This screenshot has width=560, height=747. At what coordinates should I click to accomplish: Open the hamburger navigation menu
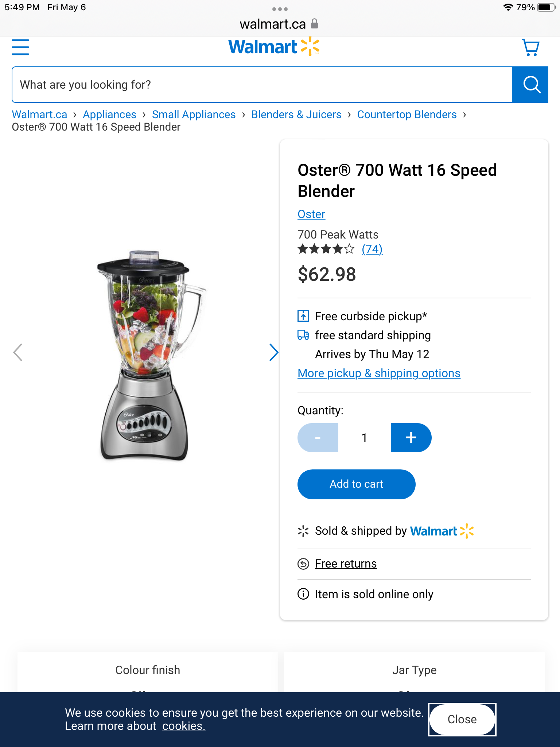click(20, 47)
